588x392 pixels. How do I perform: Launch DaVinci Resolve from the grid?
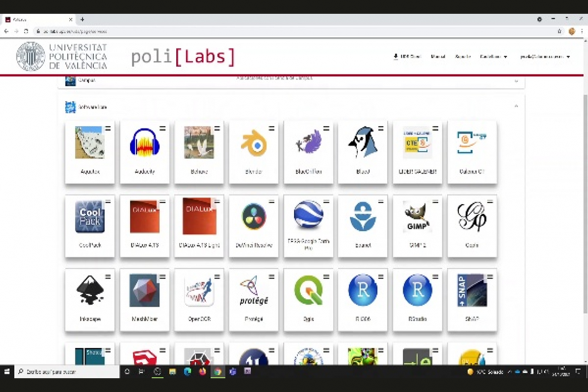[253, 226]
